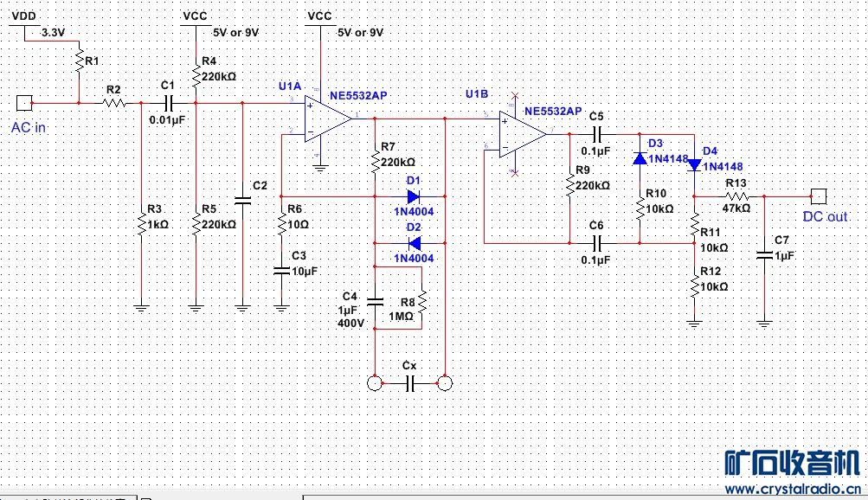Image resolution: width=868 pixels, height=500 pixels.
Task: Select the C2 capacitor symbol
Action: pyautogui.click(x=242, y=200)
